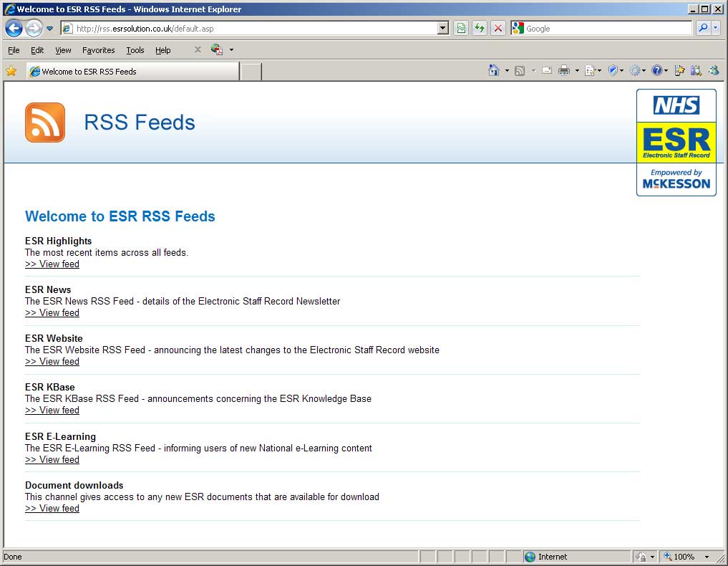Open the Document downloads View feed link
The width and height of the screenshot is (728, 566).
pos(52,509)
